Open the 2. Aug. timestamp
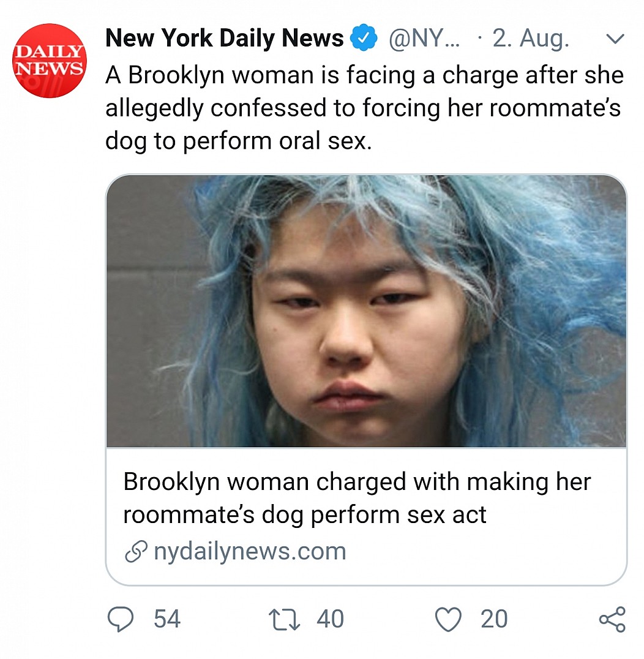Viewport: 644px width, 659px height. point(531,38)
